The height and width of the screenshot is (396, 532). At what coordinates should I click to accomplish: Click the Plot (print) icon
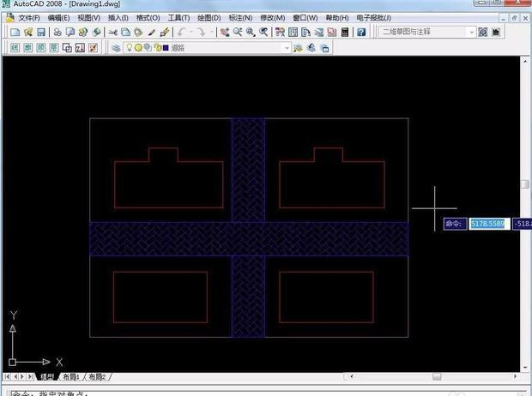57,32
